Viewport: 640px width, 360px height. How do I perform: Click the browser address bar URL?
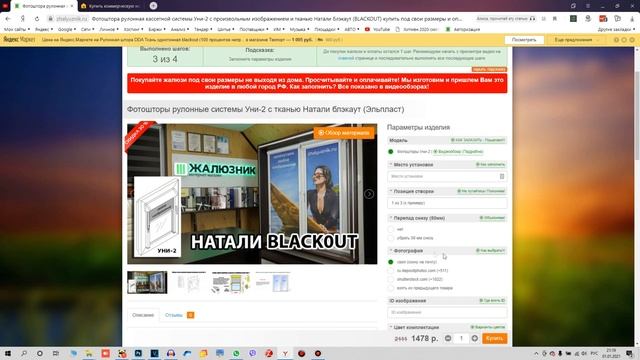pos(71,19)
